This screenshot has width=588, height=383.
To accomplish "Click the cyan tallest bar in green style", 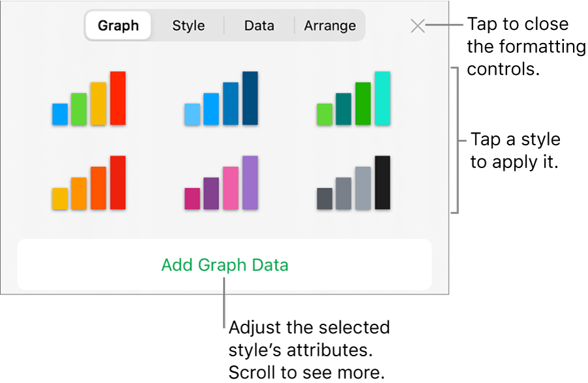I will (383, 98).
